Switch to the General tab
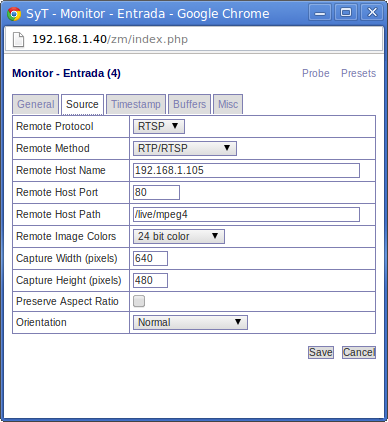This screenshot has width=388, height=422. (x=36, y=104)
